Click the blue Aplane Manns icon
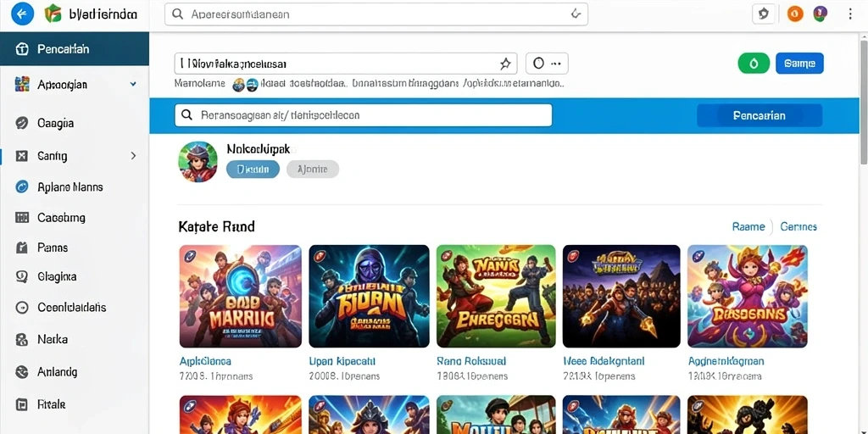The image size is (868, 434). pyautogui.click(x=22, y=187)
